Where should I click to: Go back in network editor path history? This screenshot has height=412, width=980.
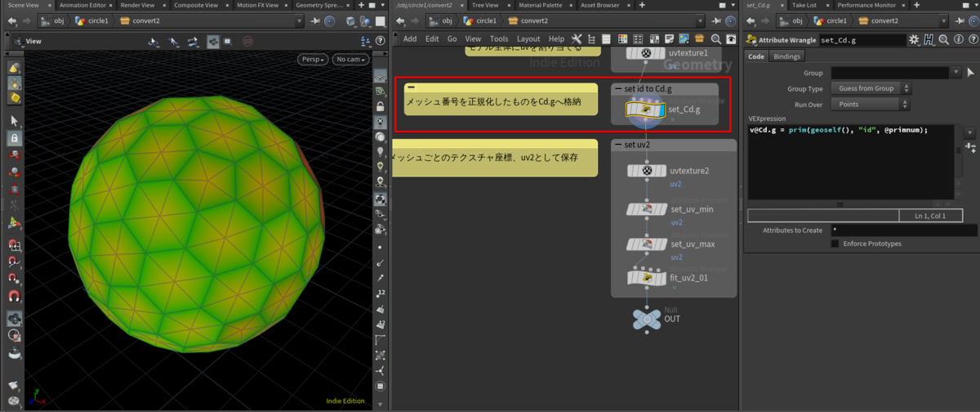(x=400, y=20)
